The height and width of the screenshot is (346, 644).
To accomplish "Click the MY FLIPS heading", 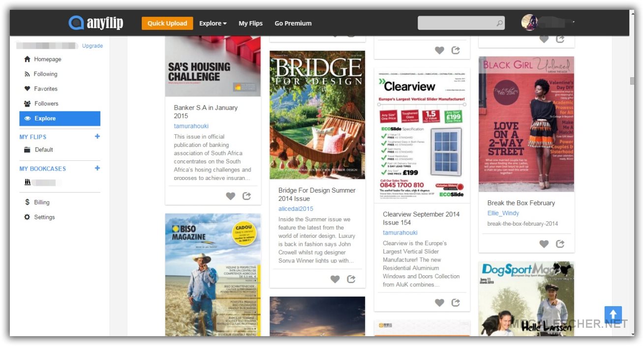I will pos(33,137).
